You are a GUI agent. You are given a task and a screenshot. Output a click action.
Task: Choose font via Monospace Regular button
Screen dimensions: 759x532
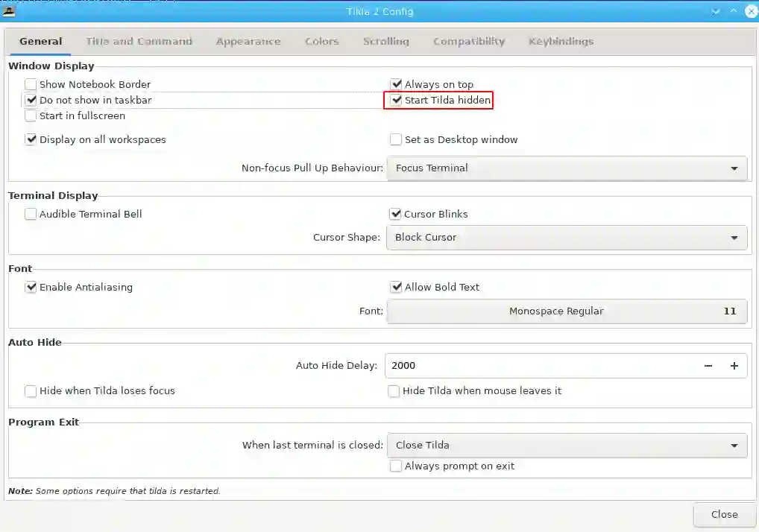click(x=567, y=311)
